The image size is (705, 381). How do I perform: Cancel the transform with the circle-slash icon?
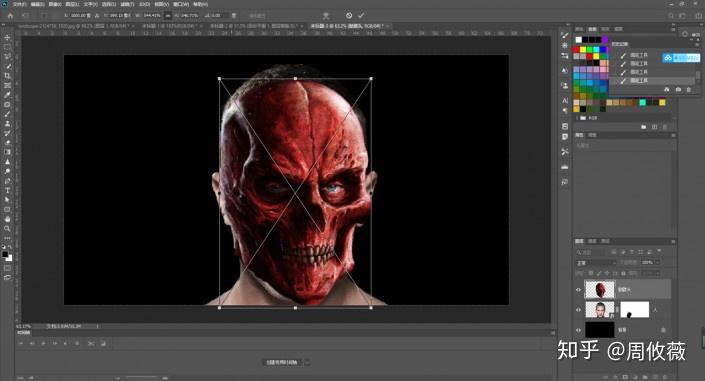click(349, 15)
